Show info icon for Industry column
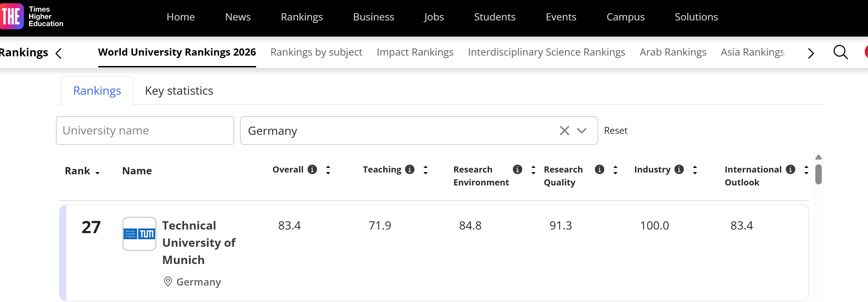The image size is (868, 302). click(679, 169)
